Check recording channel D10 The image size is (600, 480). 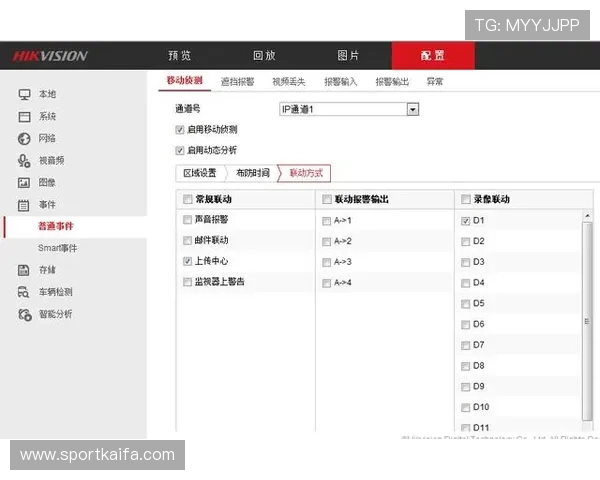465,408
